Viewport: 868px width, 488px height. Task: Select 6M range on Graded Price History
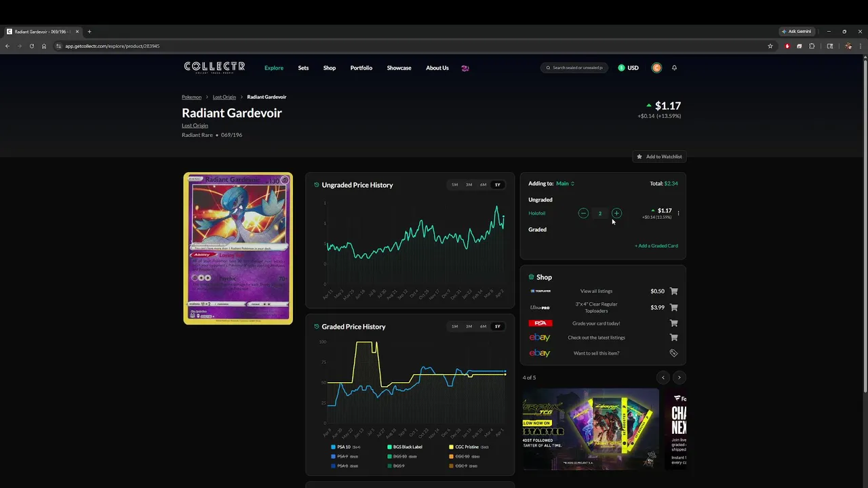pos(483,327)
